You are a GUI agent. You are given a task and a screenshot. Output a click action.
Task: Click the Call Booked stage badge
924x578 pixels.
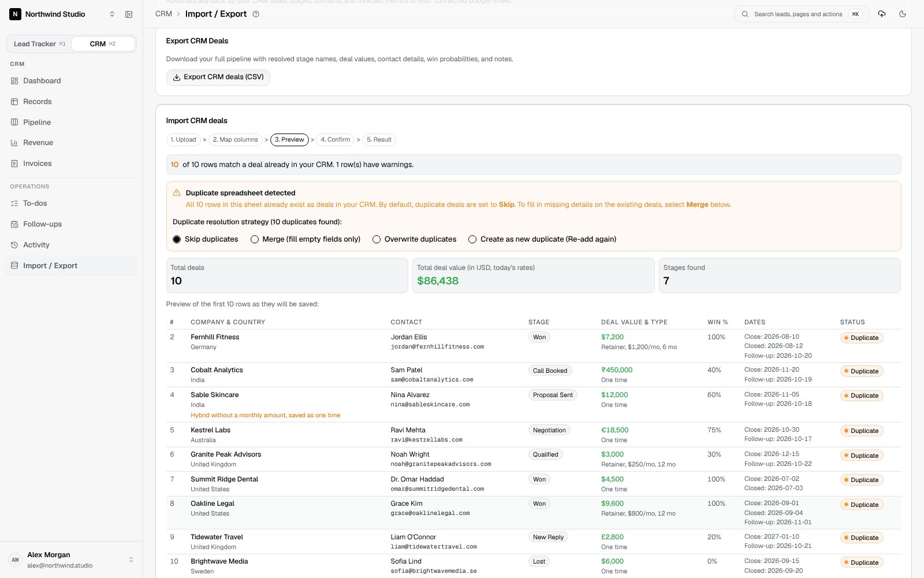coord(550,371)
